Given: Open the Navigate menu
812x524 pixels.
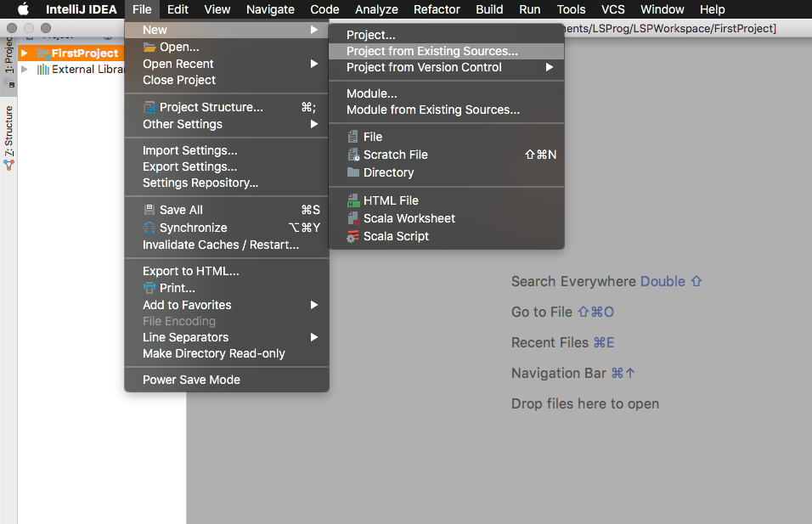Looking at the screenshot, I should point(270,9).
